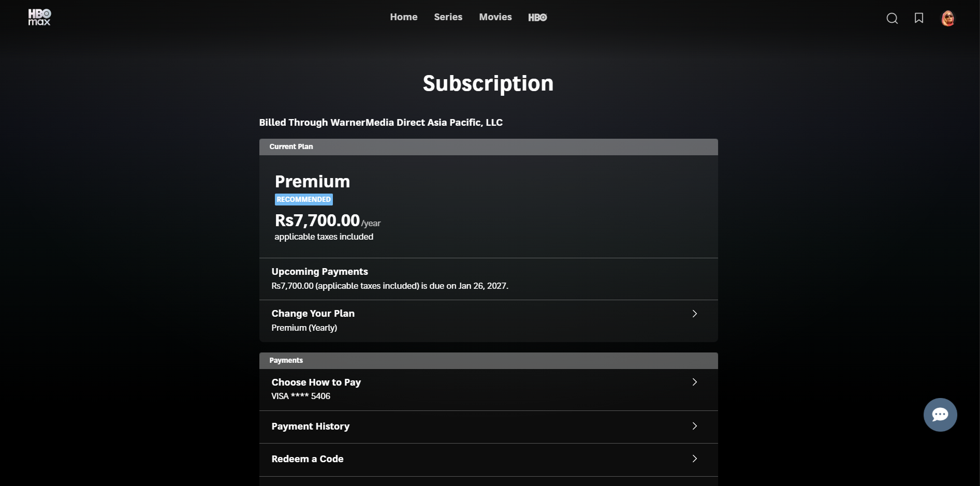The width and height of the screenshot is (980, 486).
Task: Open the HBO brand hub logo
Action: [537, 18]
